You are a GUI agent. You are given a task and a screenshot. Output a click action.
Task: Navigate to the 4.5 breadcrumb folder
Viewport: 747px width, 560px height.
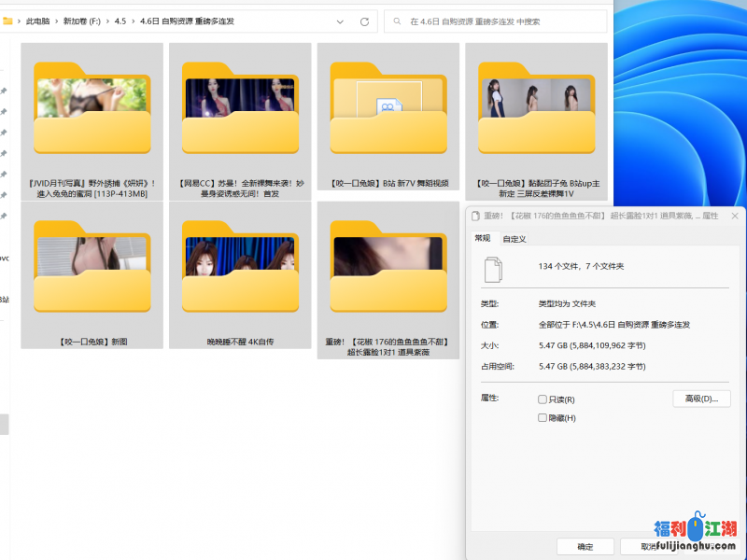click(120, 21)
